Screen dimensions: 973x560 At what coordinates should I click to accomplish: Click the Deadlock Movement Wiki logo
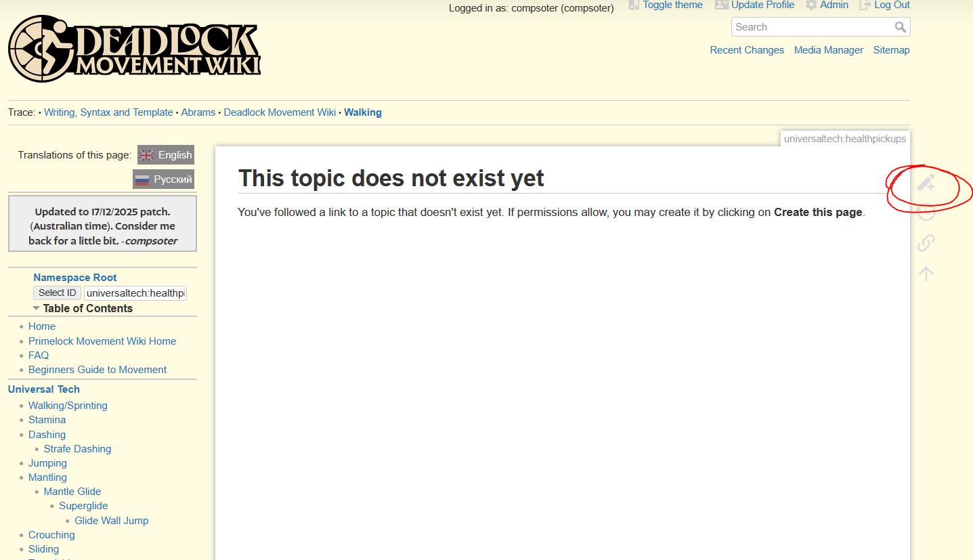pos(133,48)
